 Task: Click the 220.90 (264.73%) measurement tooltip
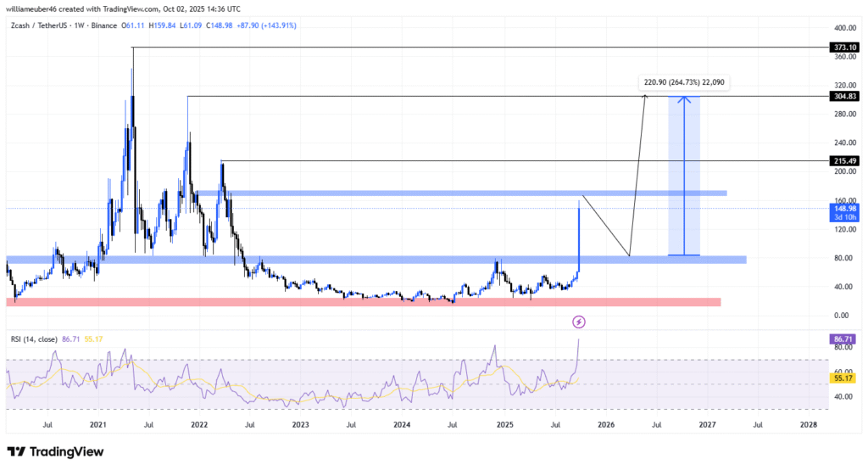pos(682,82)
